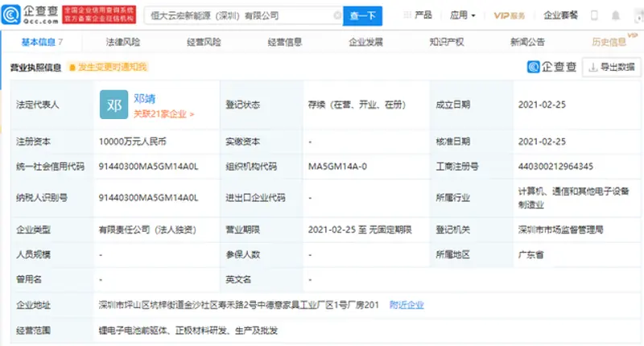The image size is (644, 346).
Task: Click 关联21家企业 link
Action: (x=163, y=114)
